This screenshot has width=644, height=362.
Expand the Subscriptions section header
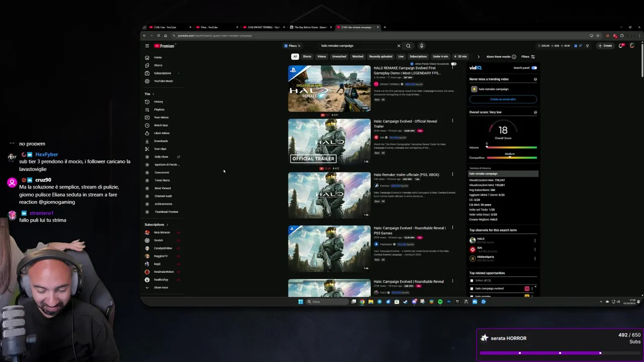(x=156, y=225)
